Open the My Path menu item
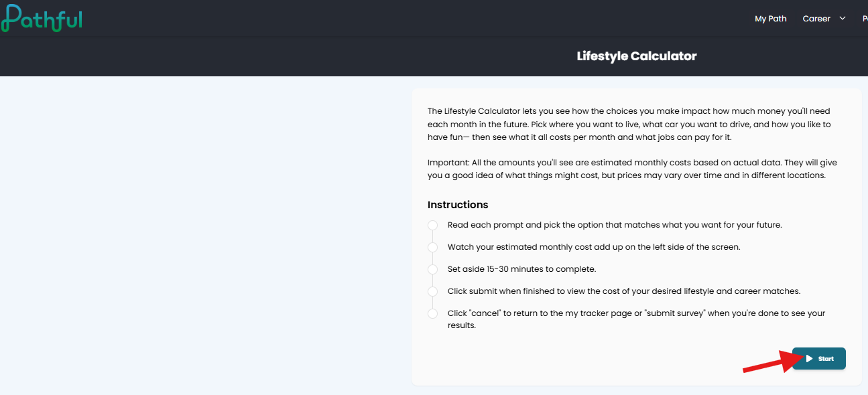Image resolution: width=868 pixels, height=395 pixels. click(x=771, y=19)
